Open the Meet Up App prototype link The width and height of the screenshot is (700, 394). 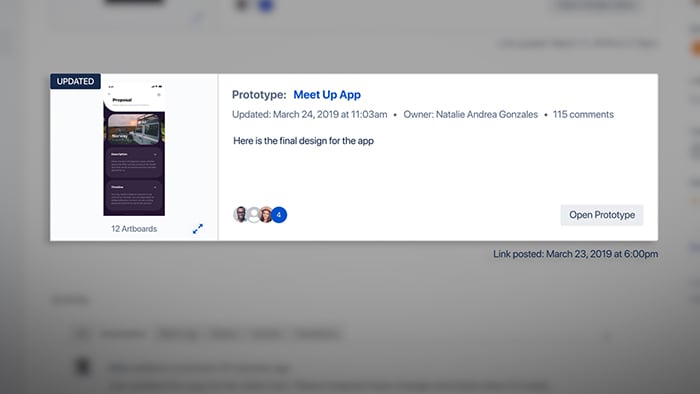coord(327,95)
